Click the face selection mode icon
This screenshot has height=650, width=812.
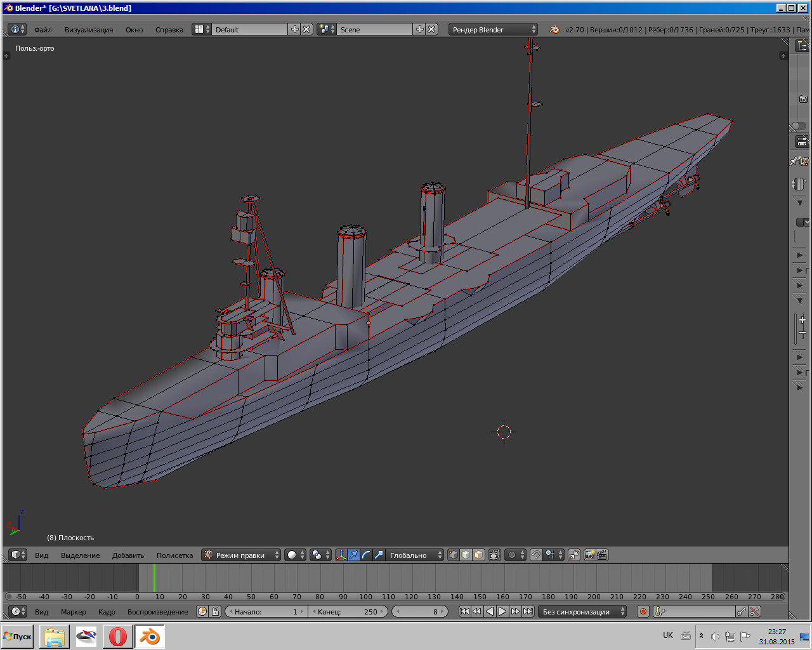(478, 555)
